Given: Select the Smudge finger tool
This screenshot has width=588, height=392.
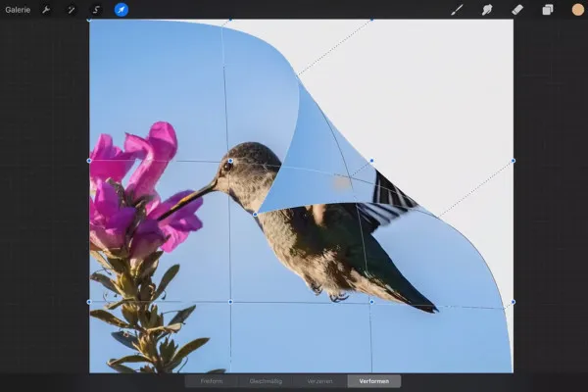Looking at the screenshot, I should click(x=487, y=10).
